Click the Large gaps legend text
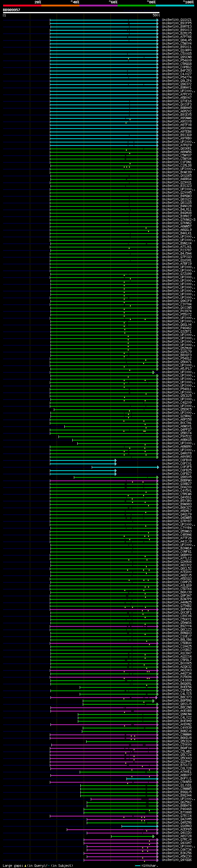Viewport: 197px width, 868px height. 38,865
